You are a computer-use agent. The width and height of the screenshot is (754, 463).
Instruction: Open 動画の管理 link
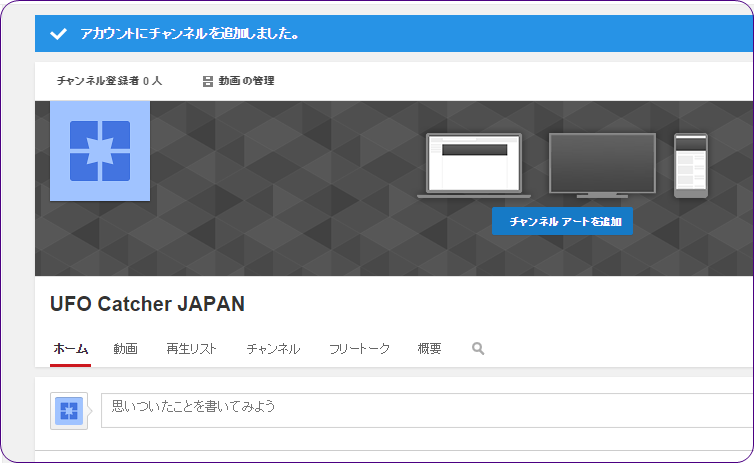246,81
